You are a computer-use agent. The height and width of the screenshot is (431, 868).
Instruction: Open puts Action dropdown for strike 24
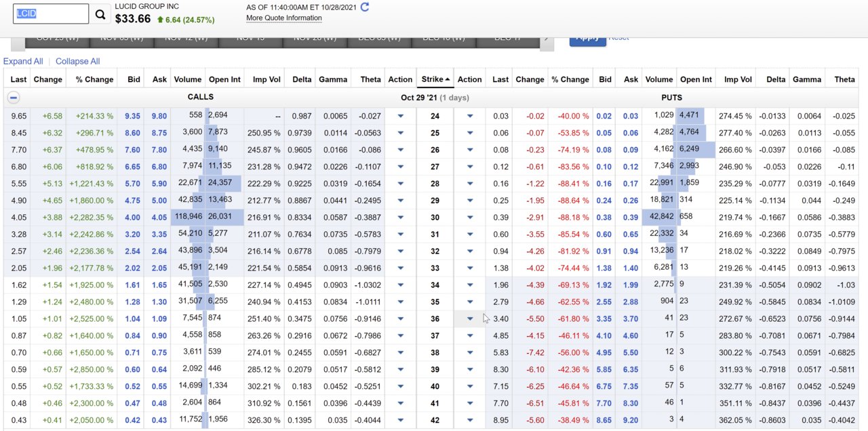(469, 116)
